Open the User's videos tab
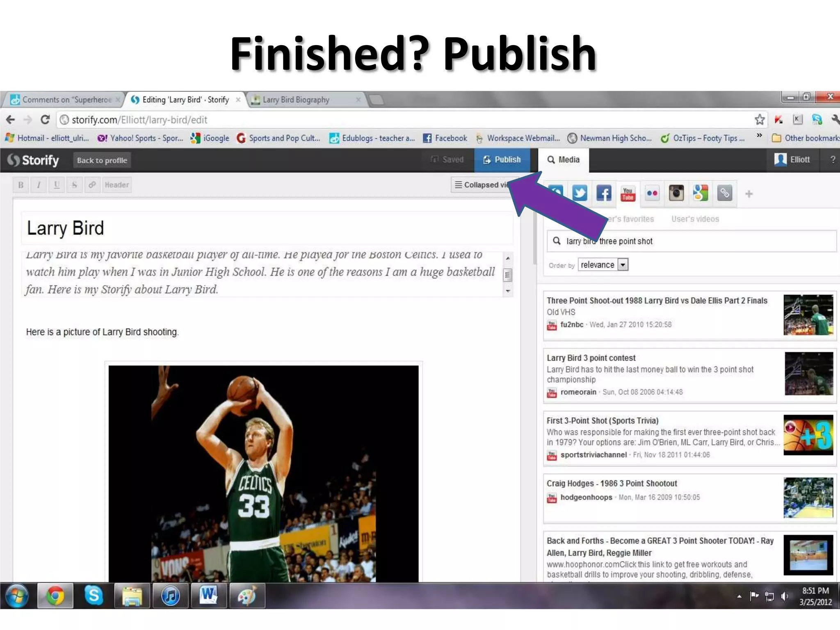 (x=695, y=219)
